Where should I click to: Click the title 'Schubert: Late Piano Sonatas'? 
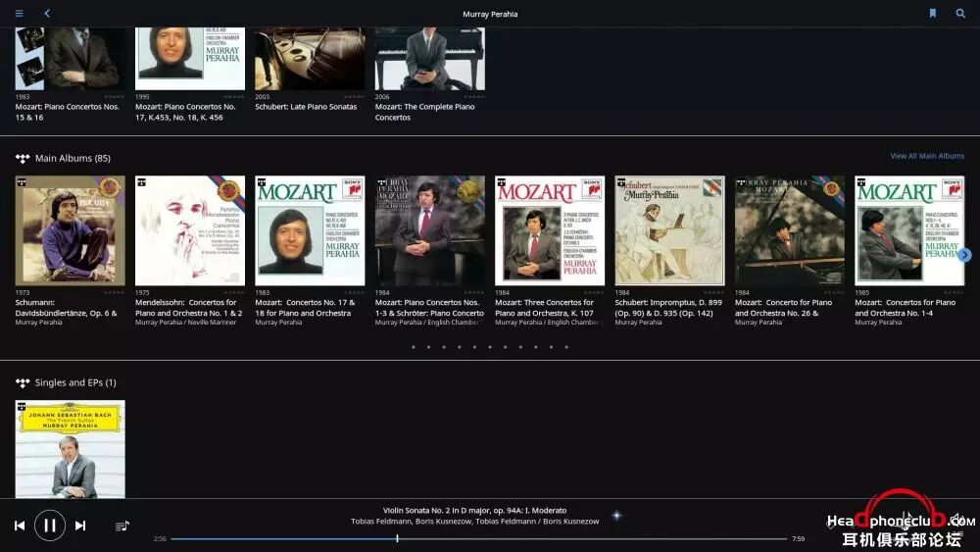click(x=306, y=107)
